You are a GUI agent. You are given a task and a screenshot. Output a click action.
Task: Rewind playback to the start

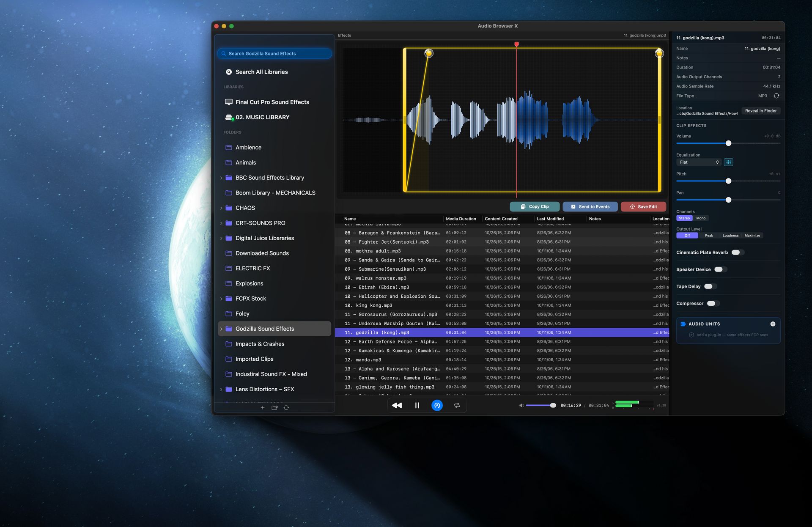(x=397, y=405)
